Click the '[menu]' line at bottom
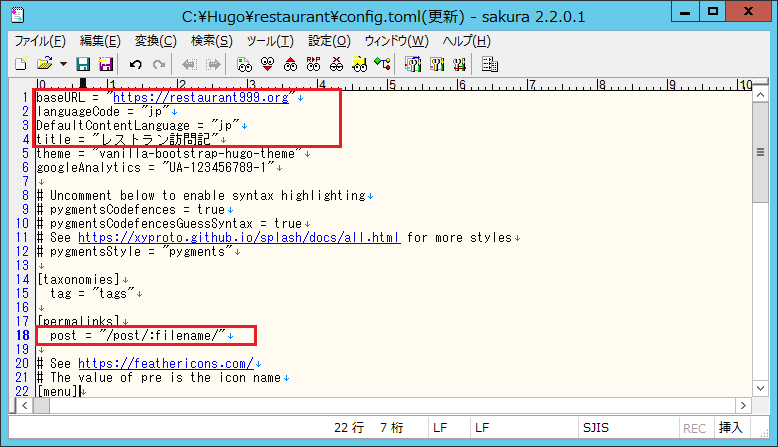The height and width of the screenshot is (447, 778). pyautogui.click(x=58, y=391)
